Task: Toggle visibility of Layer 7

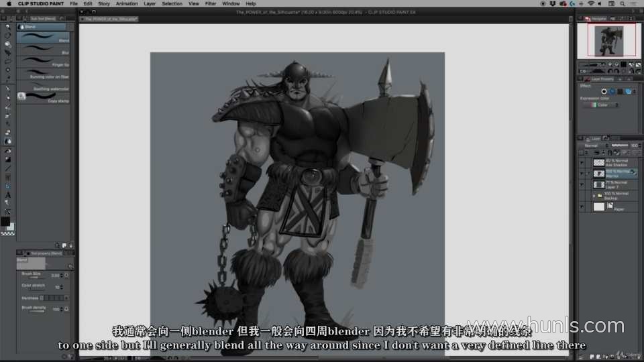Action: click(582, 184)
